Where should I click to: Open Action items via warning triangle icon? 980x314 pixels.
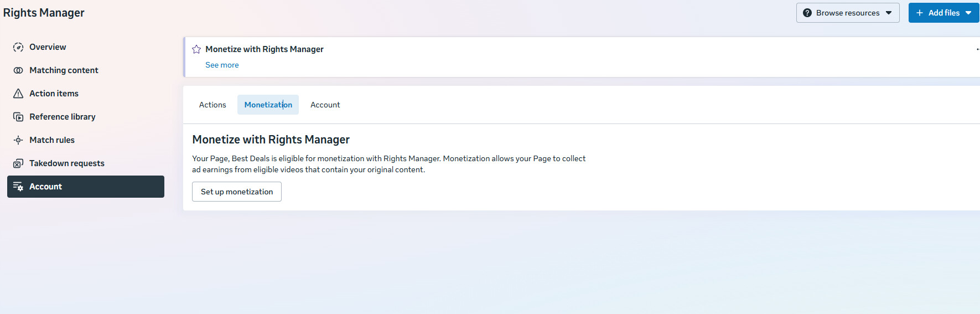tap(18, 94)
